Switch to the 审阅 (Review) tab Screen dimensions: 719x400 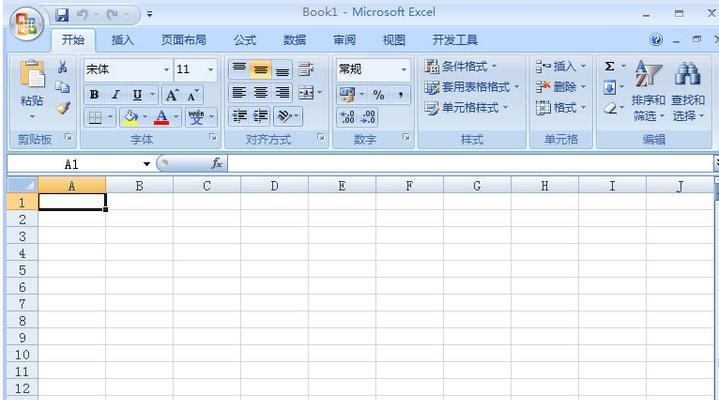pos(344,40)
